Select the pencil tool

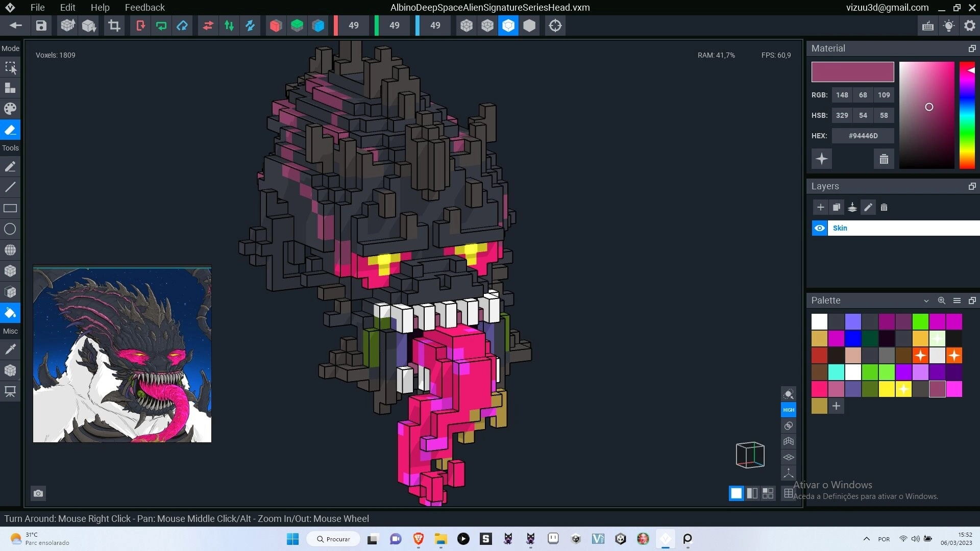10,166
